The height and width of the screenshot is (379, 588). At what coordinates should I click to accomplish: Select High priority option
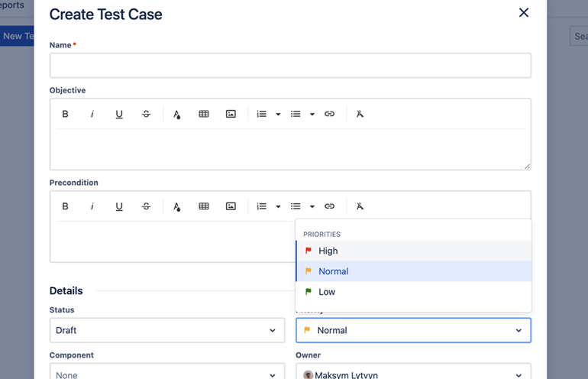point(414,251)
